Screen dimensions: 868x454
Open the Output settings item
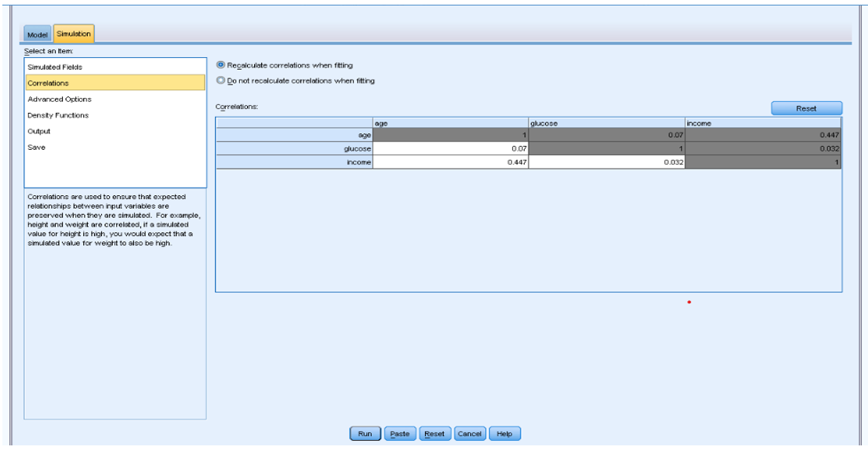[41, 131]
